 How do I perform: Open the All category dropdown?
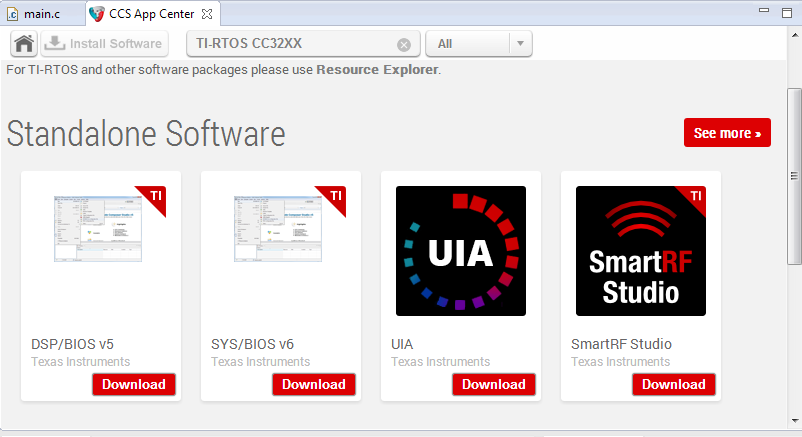click(479, 43)
